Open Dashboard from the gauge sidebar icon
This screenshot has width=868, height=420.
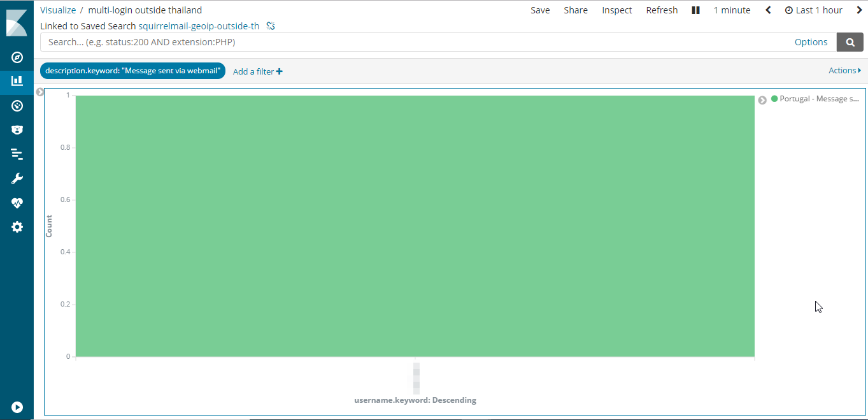click(x=17, y=106)
